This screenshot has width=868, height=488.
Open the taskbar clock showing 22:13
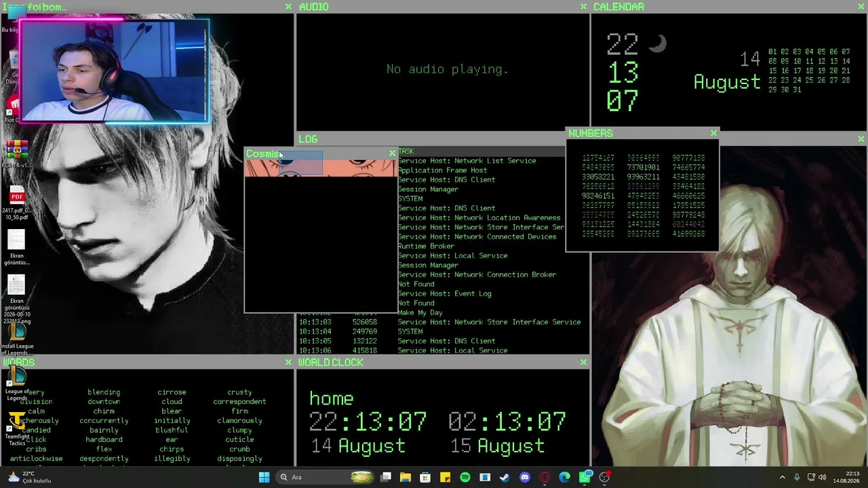(847, 477)
